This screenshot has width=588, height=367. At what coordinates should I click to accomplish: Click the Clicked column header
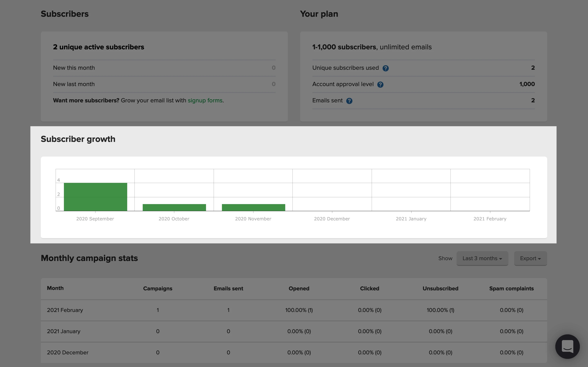click(x=369, y=288)
